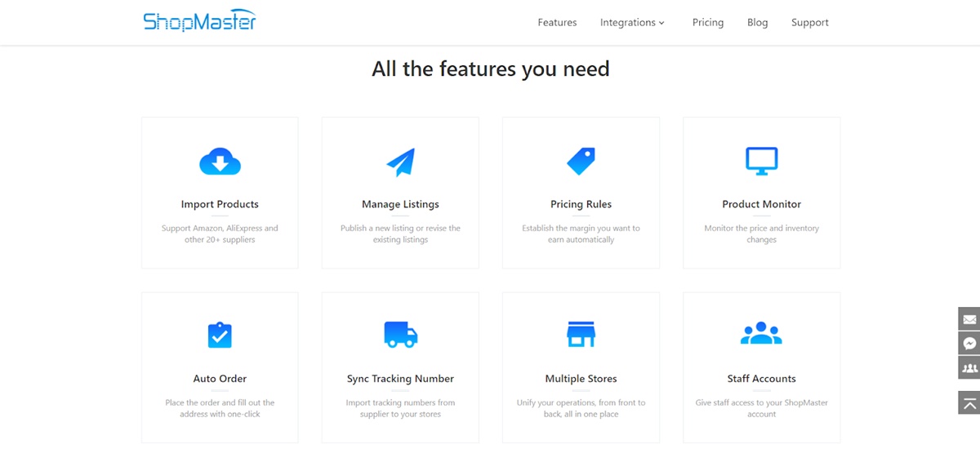
Task: Select the Staff Accounts card title
Action: 761,379
